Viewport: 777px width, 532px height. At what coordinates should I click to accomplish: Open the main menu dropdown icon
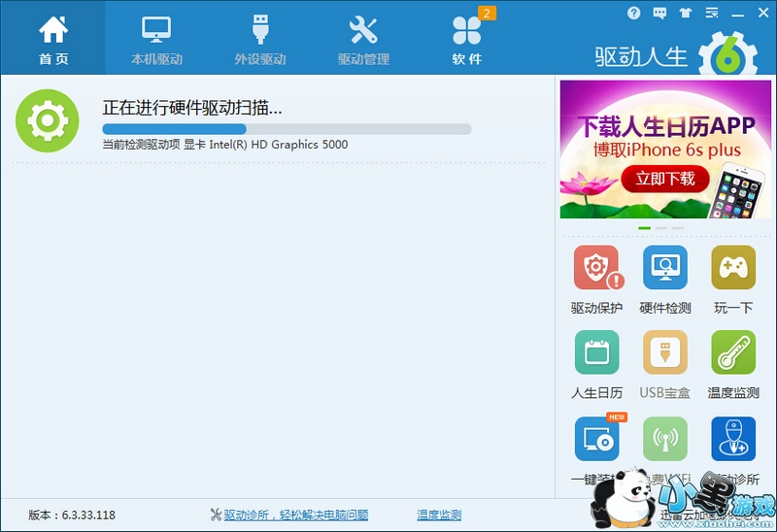[x=712, y=13]
